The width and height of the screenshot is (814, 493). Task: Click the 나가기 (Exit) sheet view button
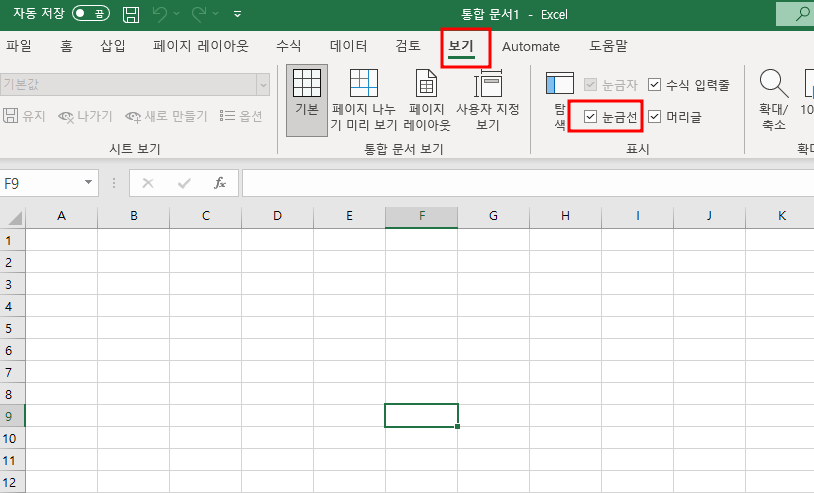pos(85,116)
